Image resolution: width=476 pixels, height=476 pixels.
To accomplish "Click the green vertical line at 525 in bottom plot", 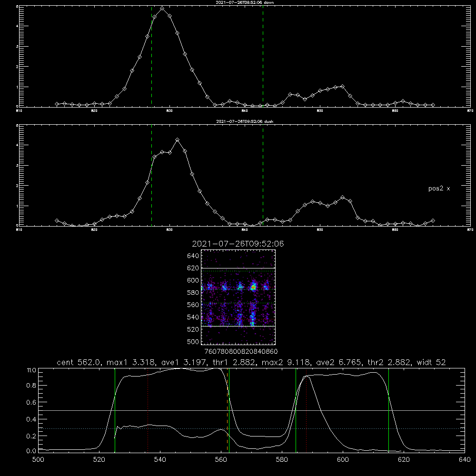I will click(115, 410).
